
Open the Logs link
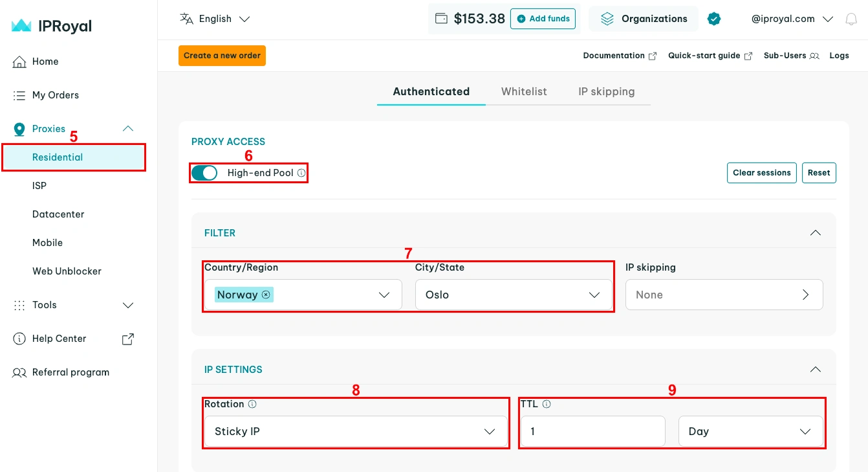click(x=840, y=56)
